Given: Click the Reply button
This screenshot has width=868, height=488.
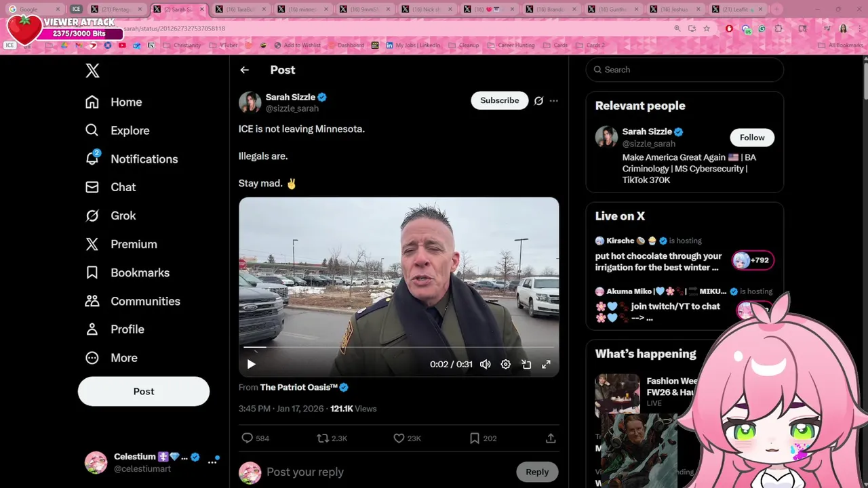Looking at the screenshot, I should 537,472.
